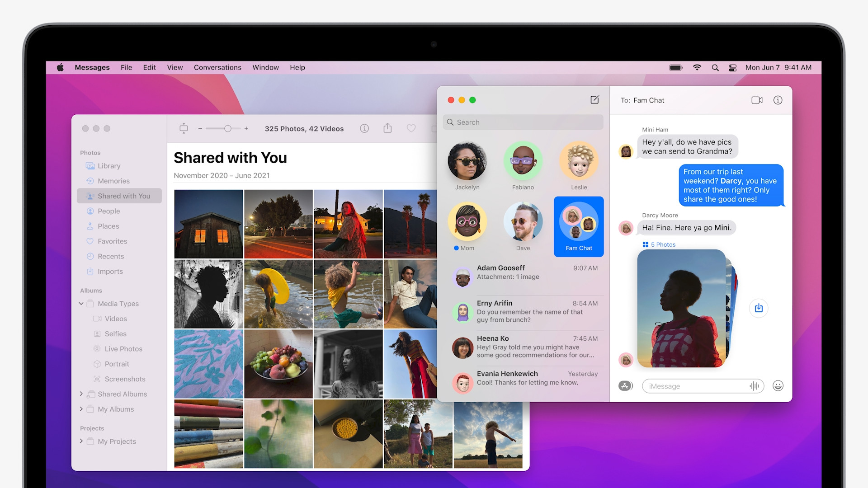Save the 5 photos with download icon
Image resolution: width=868 pixels, height=488 pixels.
coord(759,308)
